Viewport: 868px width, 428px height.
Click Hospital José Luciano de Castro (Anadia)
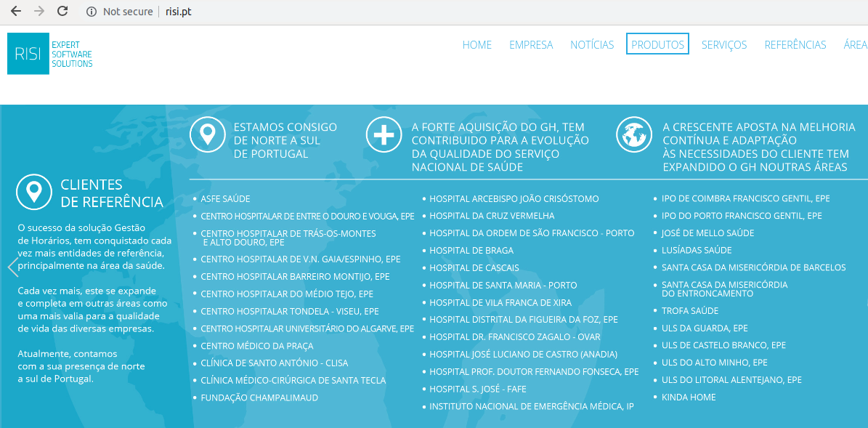tap(523, 355)
